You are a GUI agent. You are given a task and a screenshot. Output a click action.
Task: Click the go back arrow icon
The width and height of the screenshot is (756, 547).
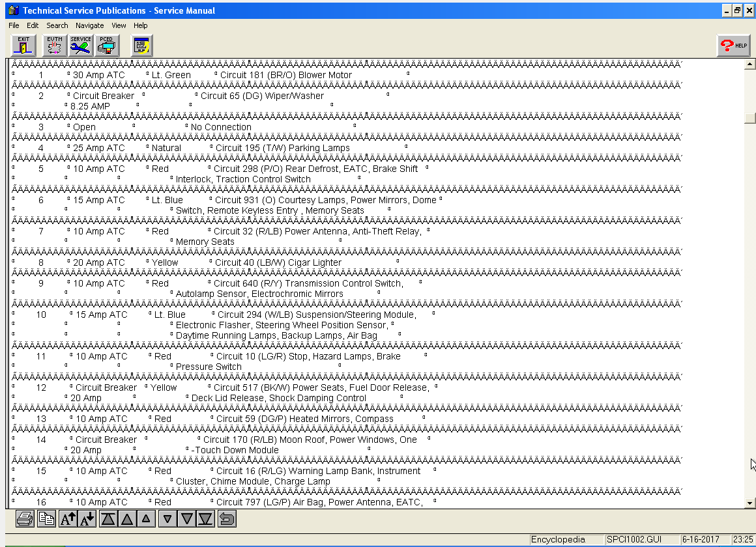coord(227,519)
